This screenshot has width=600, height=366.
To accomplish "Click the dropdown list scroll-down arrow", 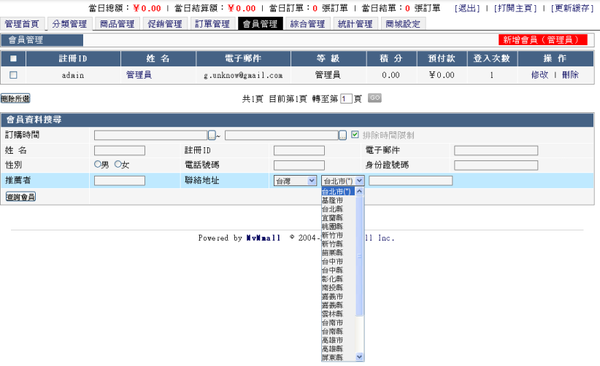I will click(x=359, y=357).
